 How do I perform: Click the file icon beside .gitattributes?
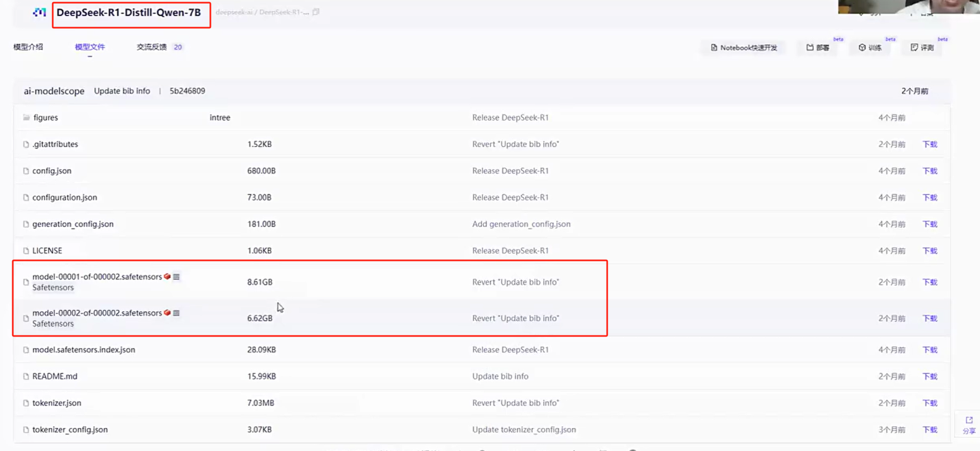(26, 144)
